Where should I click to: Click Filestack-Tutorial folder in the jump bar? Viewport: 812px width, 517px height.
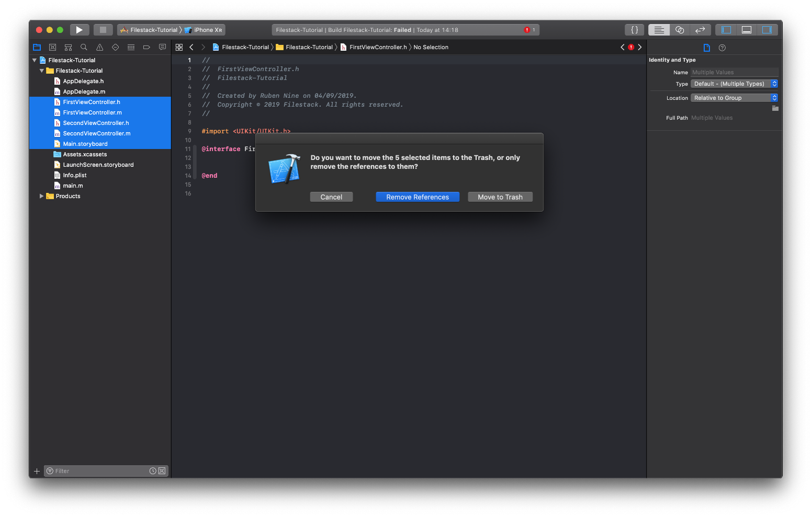coord(304,47)
